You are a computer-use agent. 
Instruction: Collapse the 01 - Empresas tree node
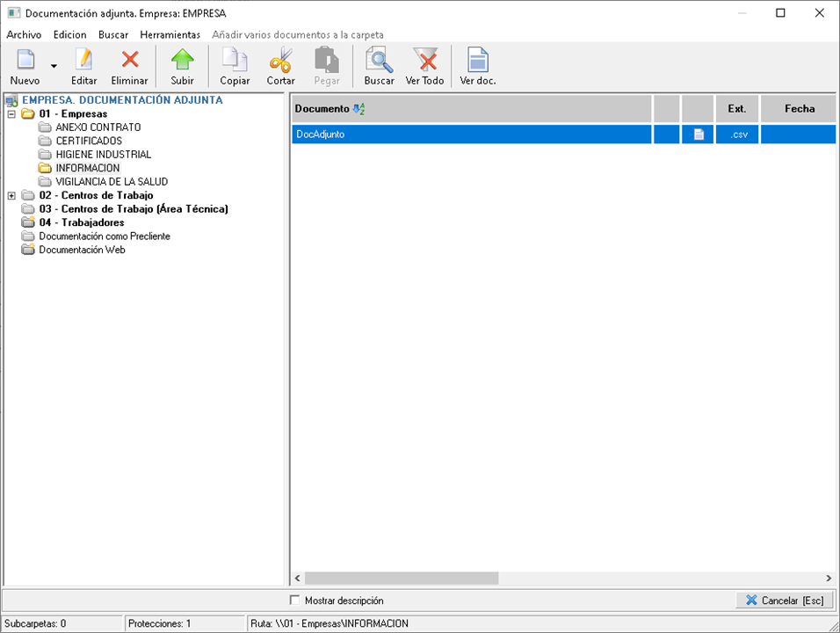tap(11, 114)
